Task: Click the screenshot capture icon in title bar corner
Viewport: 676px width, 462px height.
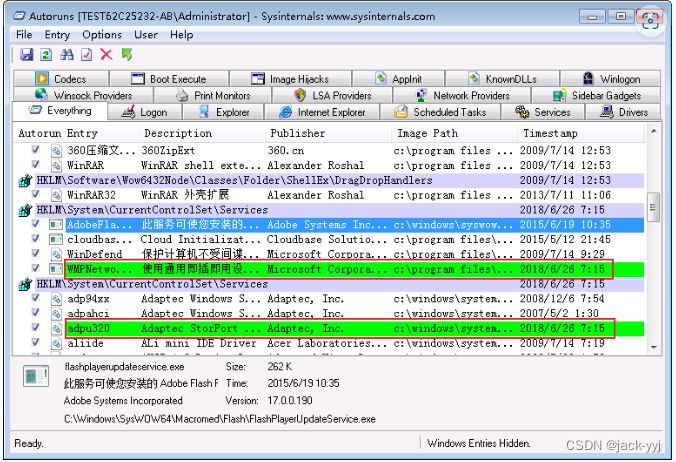Action: 650,20
